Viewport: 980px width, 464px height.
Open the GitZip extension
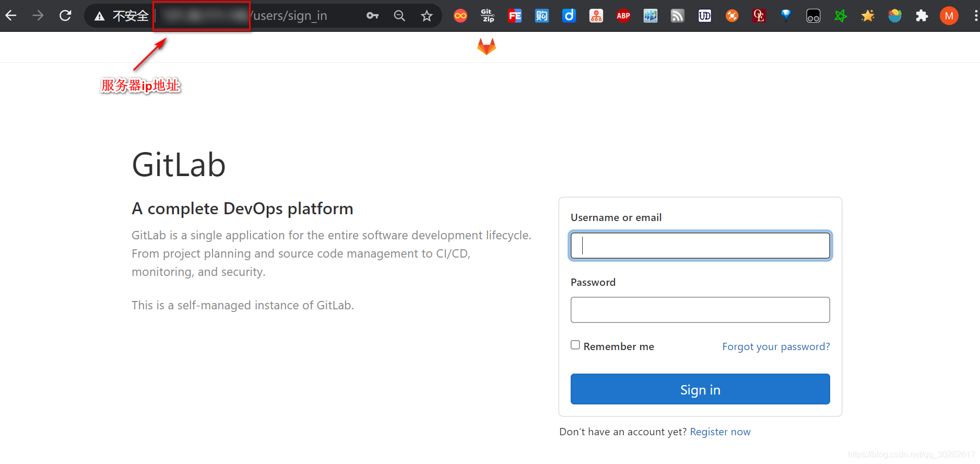click(488, 16)
